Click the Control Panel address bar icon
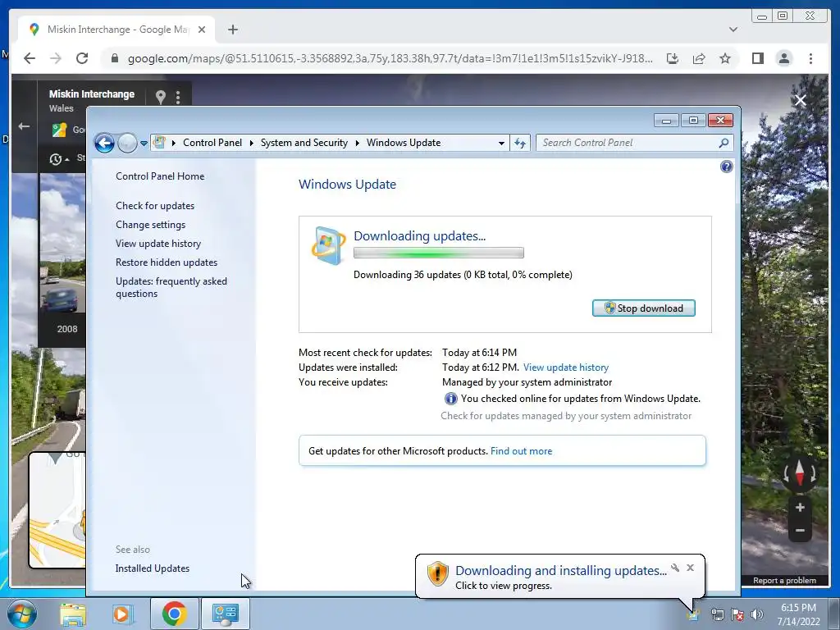Image resolution: width=840 pixels, height=630 pixels. coord(159,143)
